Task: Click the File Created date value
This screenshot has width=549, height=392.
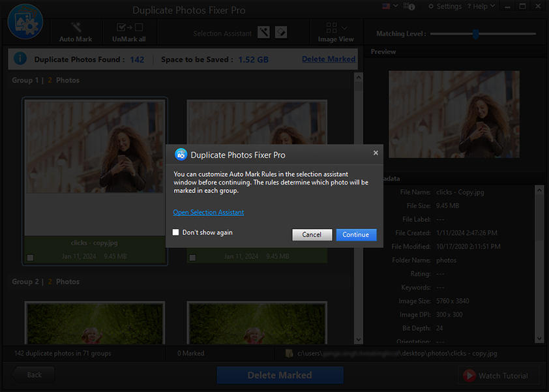Action: 466,233
